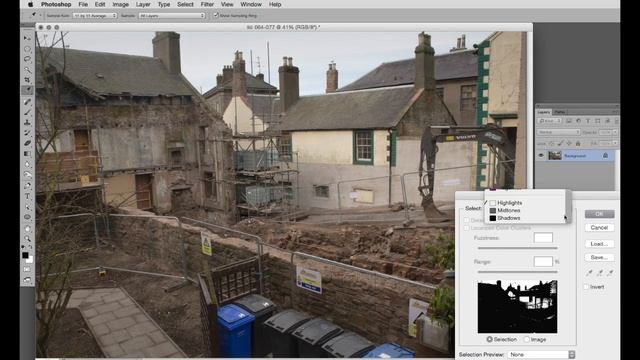The width and height of the screenshot is (640, 360).
Task: Open the Selection Preview dropdown
Action: coord(541,355)
